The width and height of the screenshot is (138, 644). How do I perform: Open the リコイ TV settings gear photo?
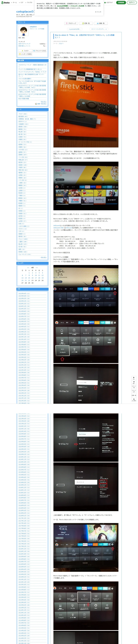(x=86, y=289)
